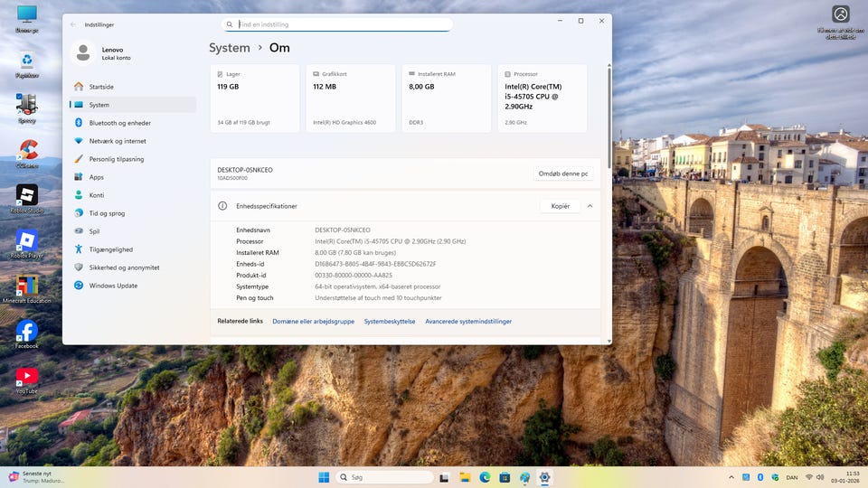This screenshot has height=488, width=868.
Task: Open Bluetooth og enheder settings
Action: 133,123
